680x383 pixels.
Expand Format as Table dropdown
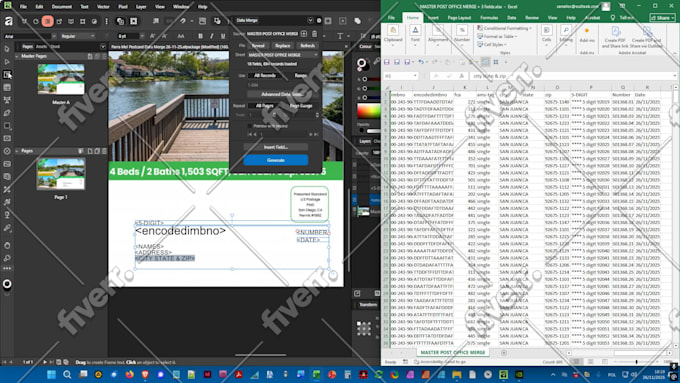(x=498, y=36)
